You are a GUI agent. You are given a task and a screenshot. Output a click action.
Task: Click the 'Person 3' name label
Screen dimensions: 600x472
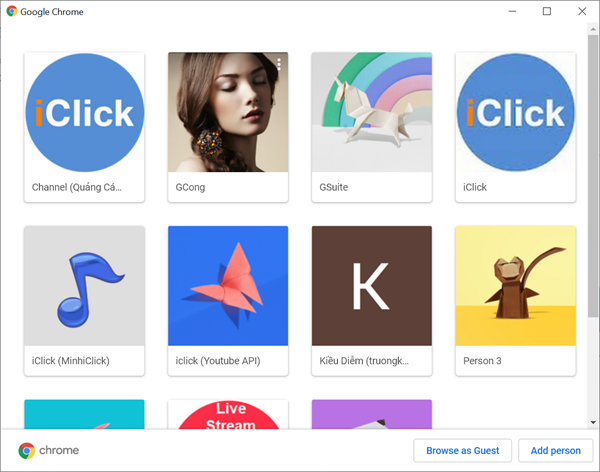pos(482,361)
